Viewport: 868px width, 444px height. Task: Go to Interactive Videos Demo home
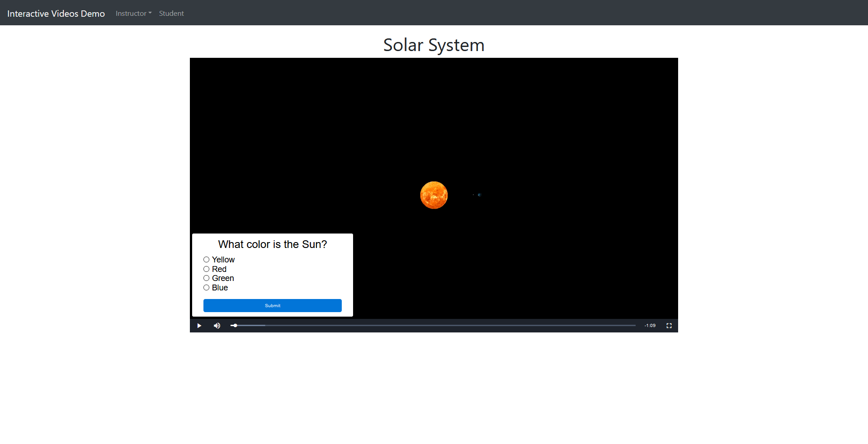tap(56, 14)
